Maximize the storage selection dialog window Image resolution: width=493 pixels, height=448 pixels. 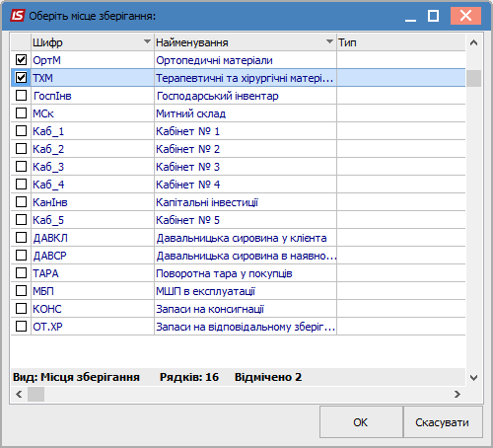[433, 16]
